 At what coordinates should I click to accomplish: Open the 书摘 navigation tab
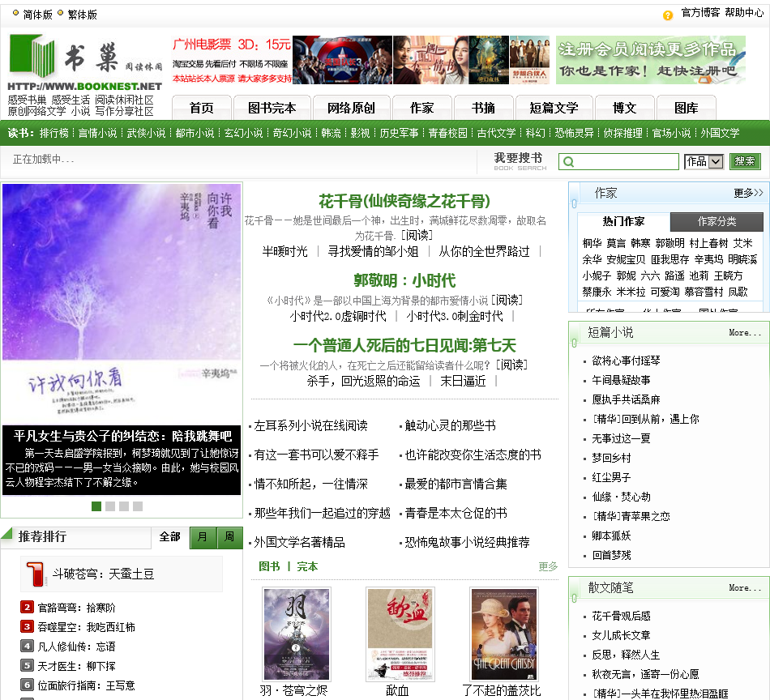pyautogui.click(x=484, y=108)
